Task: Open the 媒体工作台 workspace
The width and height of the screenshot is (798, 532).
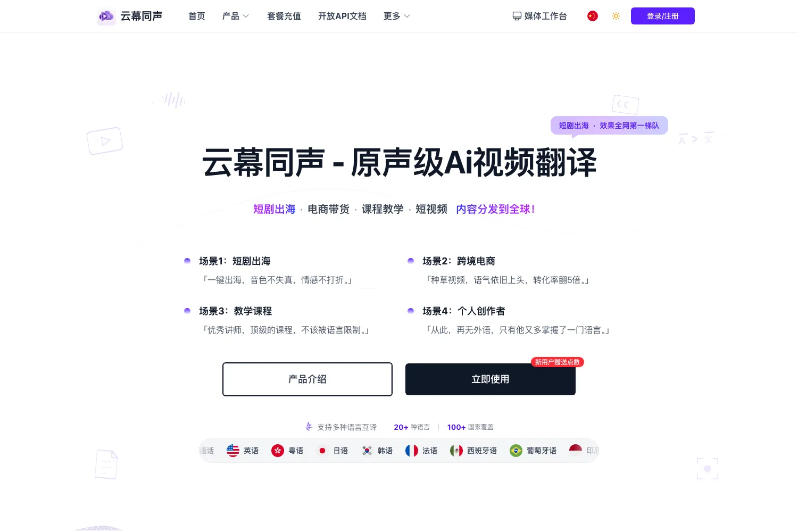Action: click(539, 16)
